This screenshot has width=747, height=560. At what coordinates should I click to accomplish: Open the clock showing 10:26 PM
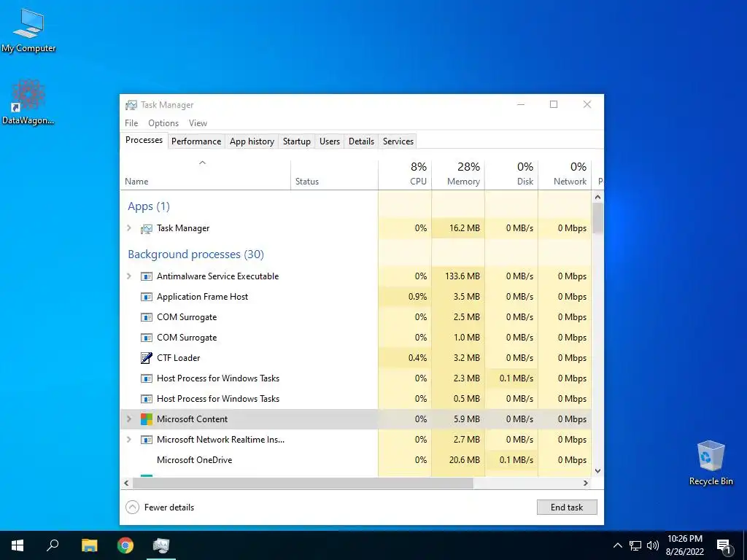pos(684,545)
